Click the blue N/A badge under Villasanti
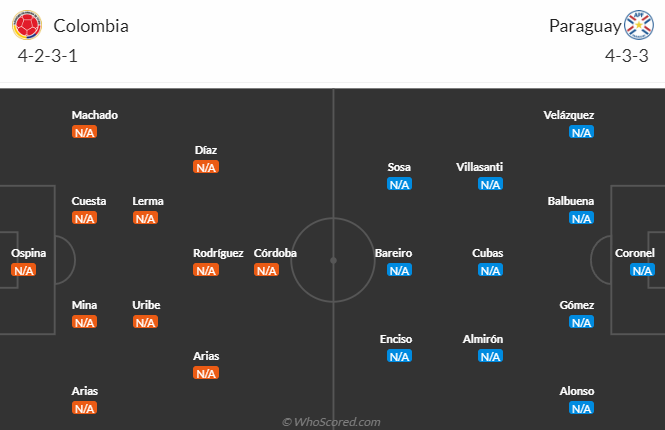The height and width of the screenshot is (430, 665). pos(490,184)
